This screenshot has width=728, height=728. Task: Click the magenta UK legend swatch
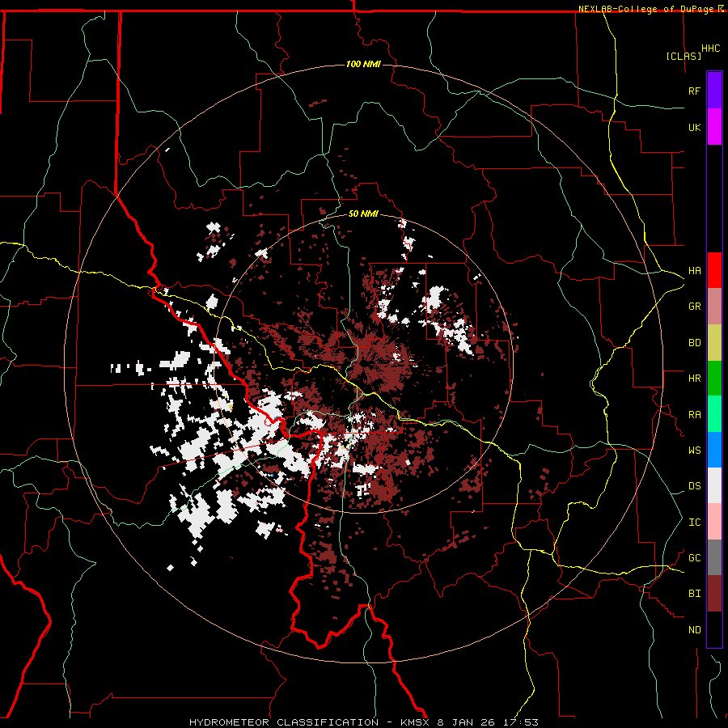[x=714, y=127]
